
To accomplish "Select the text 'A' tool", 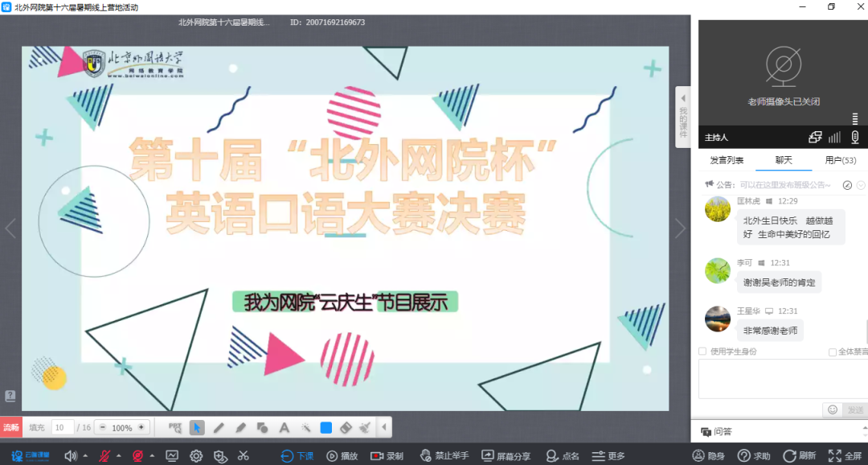I will [x=284, y=427].
